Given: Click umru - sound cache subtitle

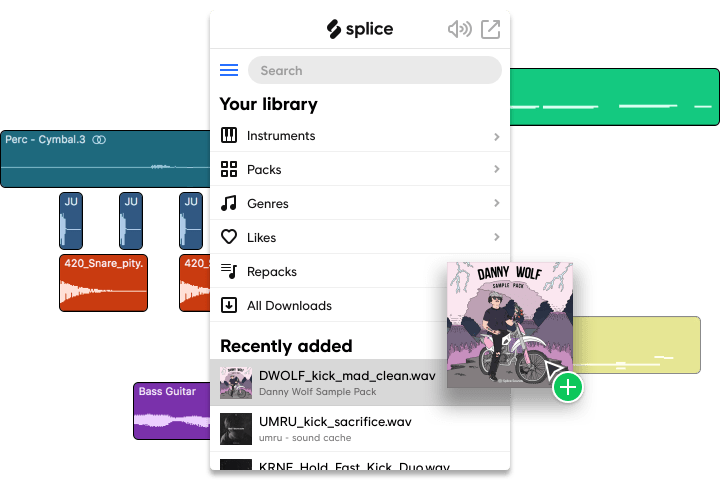Looking at the screenshot, I should 305,438.
